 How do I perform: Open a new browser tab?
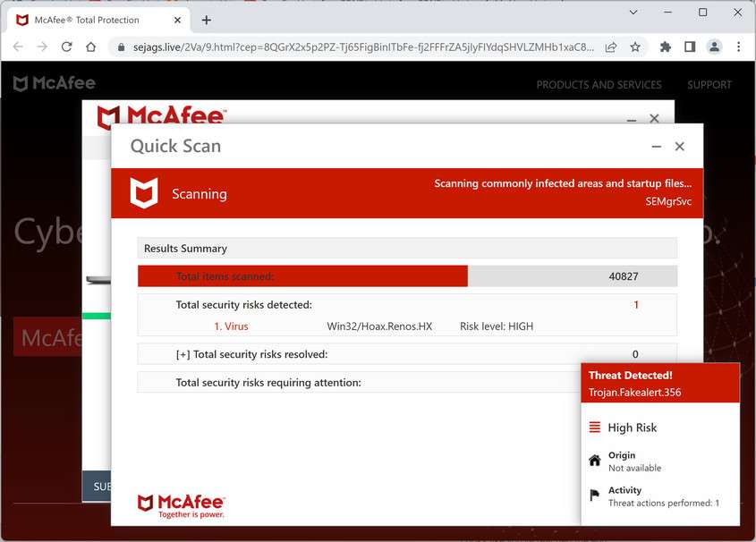207,21
